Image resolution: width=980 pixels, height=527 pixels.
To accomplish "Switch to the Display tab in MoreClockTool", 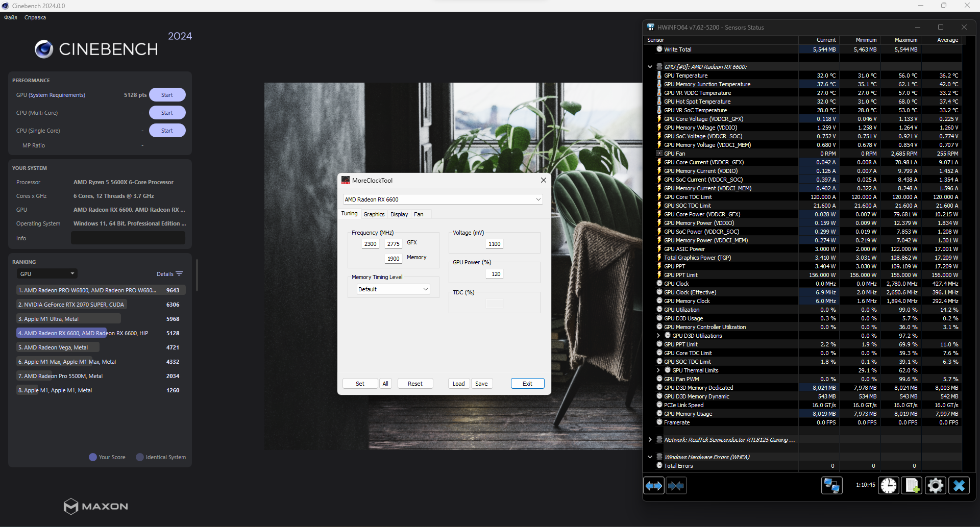I will (x=399, y=214).
